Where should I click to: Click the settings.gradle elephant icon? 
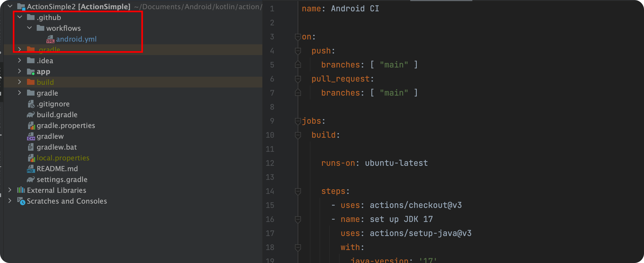[x=31, y=180]
